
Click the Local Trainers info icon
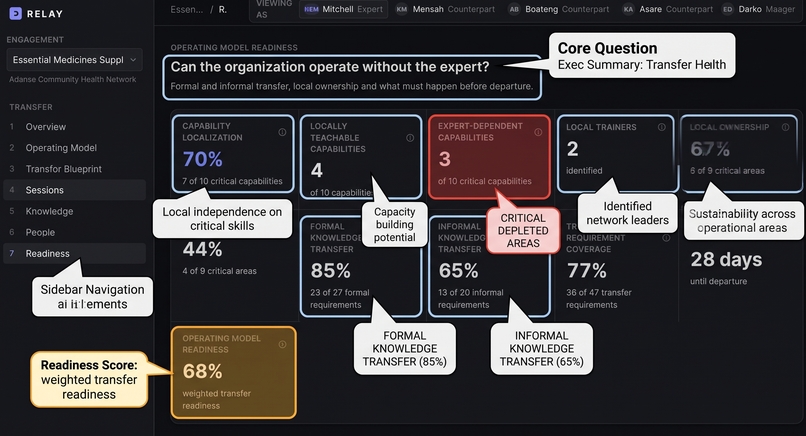pos(662,127)
